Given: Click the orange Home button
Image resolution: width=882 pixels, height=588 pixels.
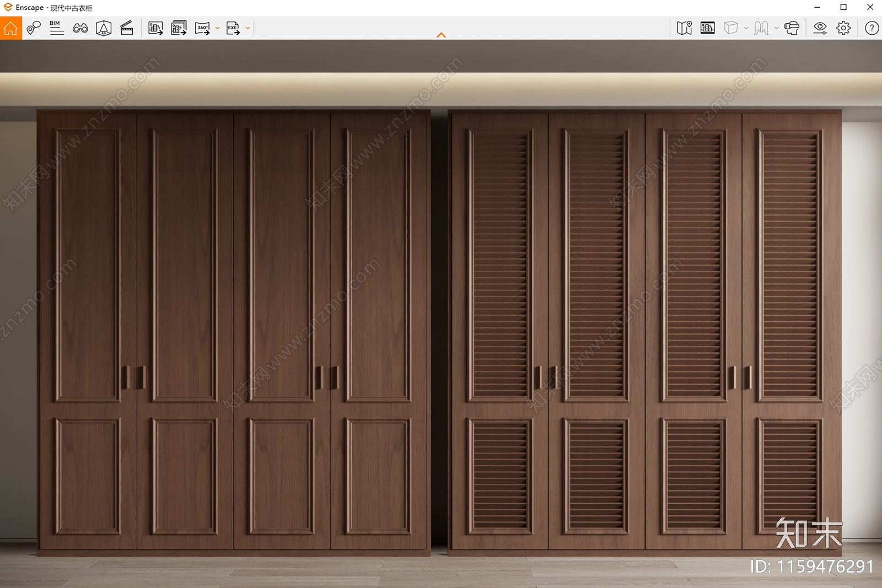Looking at the screenshot, I should 10,28.
